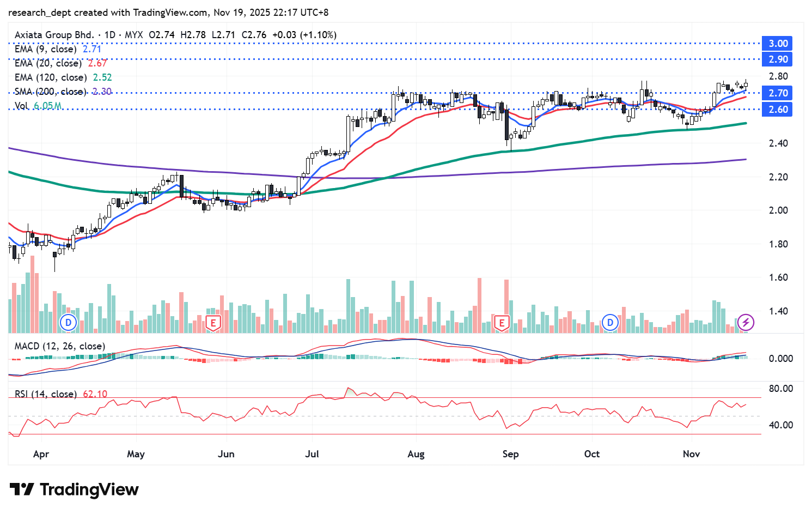Screen dimensions: 812x514
Task: Click the Jul label on time axis
Action: 312,454
